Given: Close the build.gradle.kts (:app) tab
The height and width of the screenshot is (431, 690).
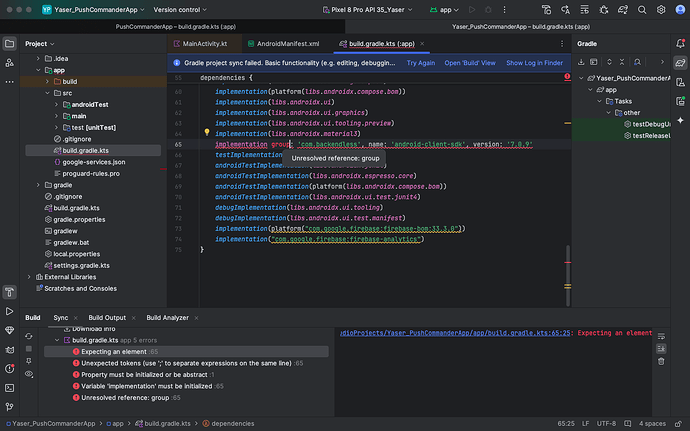Looking at the screenshot, I should [x=422, y=44].
